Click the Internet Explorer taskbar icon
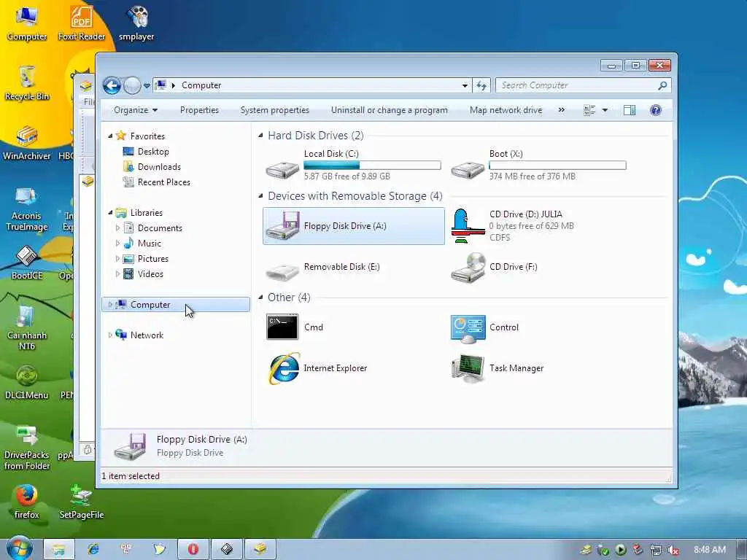Viewport: 747px width, 560px height. 93,549
